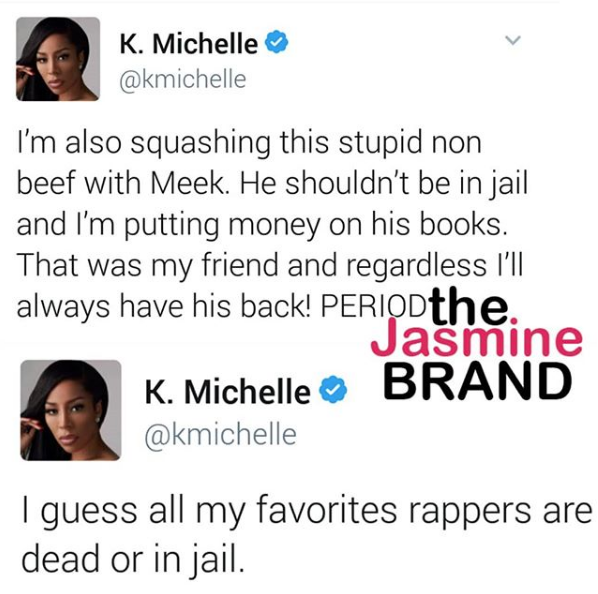598x594 pixels.
Task: Click the "dead or in jail." line
Action: click(x=132, y=558)
